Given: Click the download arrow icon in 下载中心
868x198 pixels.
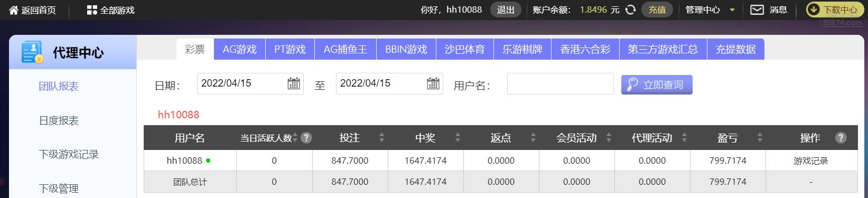Looking at the screenshot, I should tap(814, 10).
